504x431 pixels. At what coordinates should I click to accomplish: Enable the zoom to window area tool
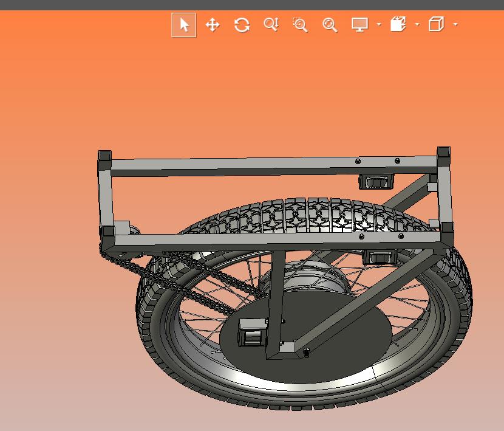click(x=300, y=25)
